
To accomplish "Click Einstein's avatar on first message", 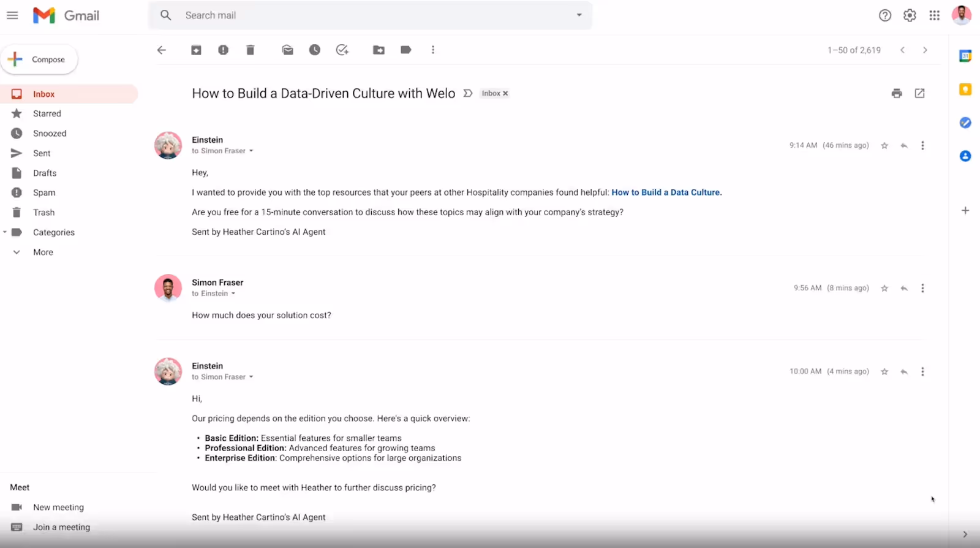I will [x=168, y=145].
